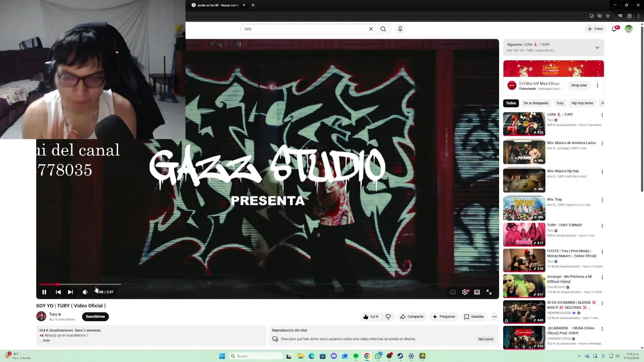Open options for Mix: Trap
Screen dimensions: 644x362
click(x=602, y=200)
